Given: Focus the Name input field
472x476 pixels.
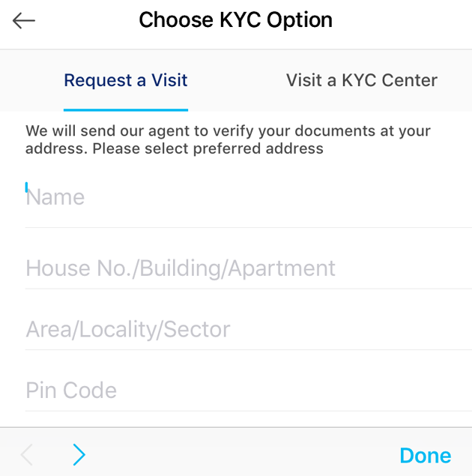Looking at the screenshot, I should click(x=248, y=197).
